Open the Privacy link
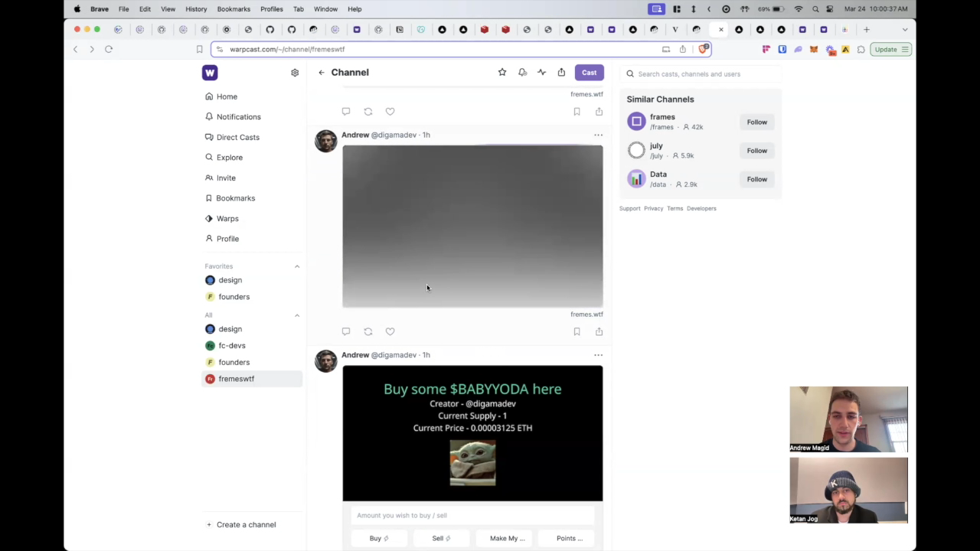 click(x=654, y=208)
